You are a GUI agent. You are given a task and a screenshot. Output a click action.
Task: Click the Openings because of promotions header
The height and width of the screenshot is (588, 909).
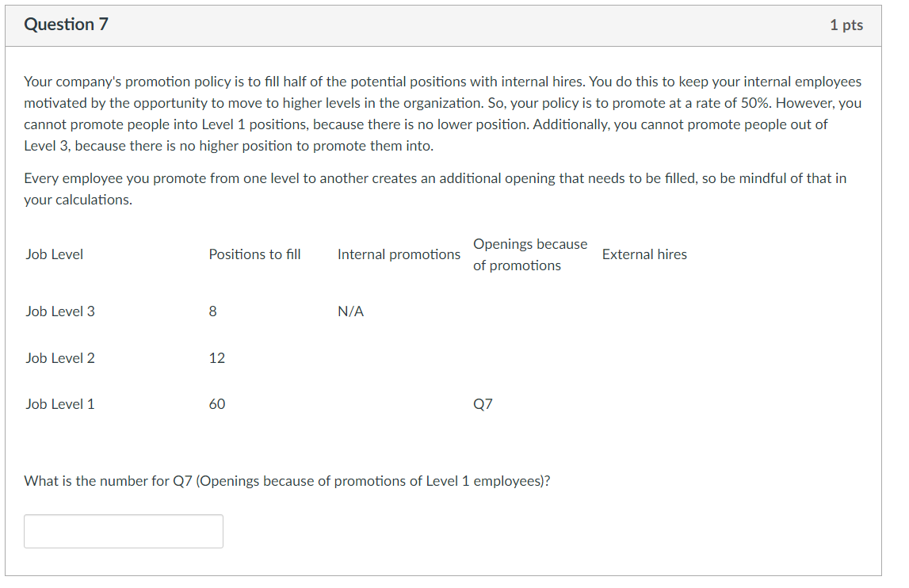coord(529,254)
